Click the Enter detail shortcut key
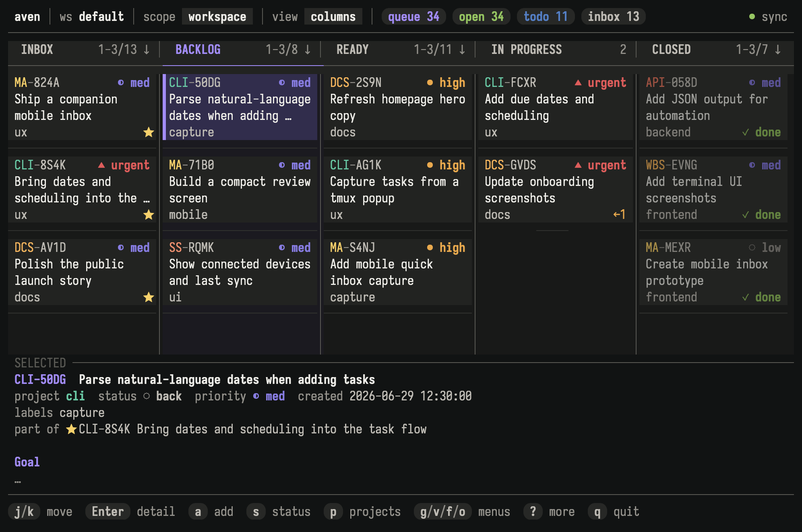 pos(108,511)
